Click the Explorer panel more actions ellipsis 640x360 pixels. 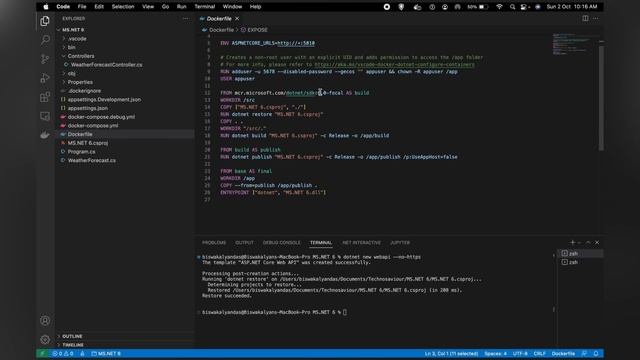click(186, 18)
